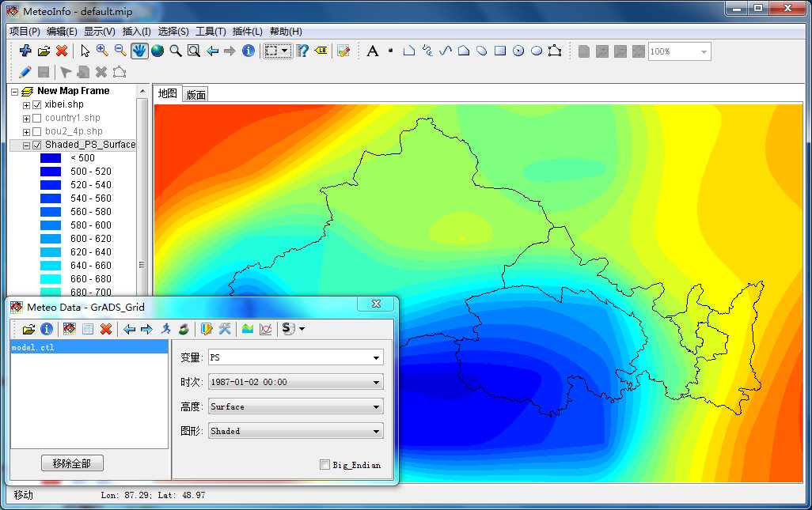Click next time right arrow in Meteo Data
Screen dimensions: 812x510
click(x=146, y=329)
